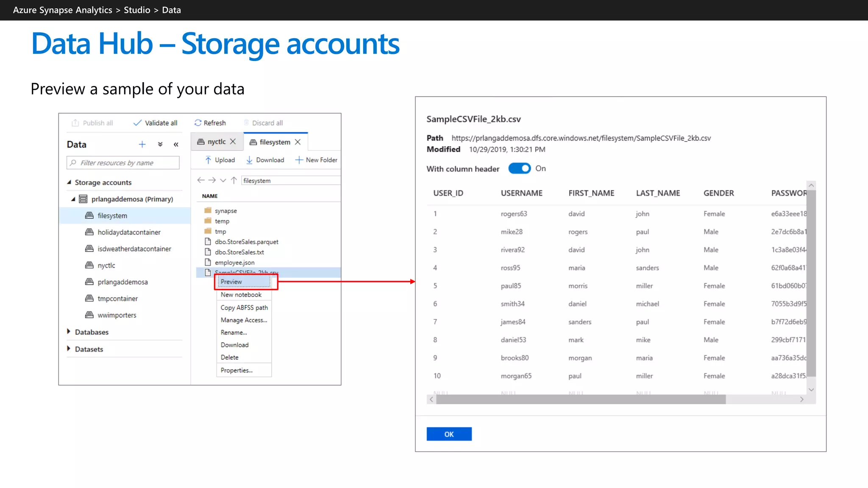
Task: Click the GENDER column header
Action: pyautogui.click(x=718, y=193)
